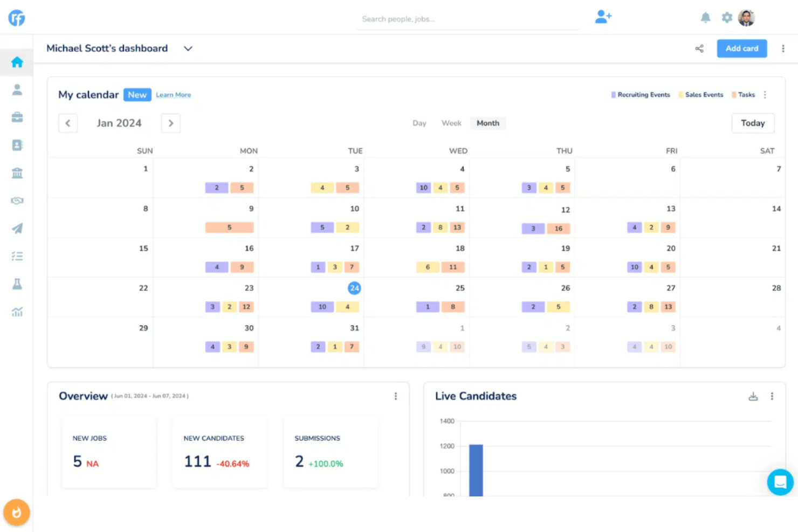Click the New badge beside My calendar

tap(137, 95)
